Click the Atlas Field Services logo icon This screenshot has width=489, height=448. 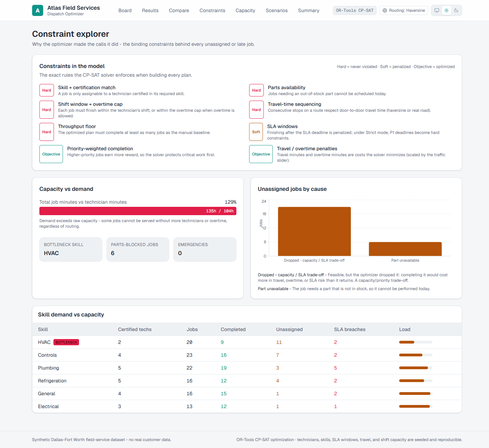(38, 10)
